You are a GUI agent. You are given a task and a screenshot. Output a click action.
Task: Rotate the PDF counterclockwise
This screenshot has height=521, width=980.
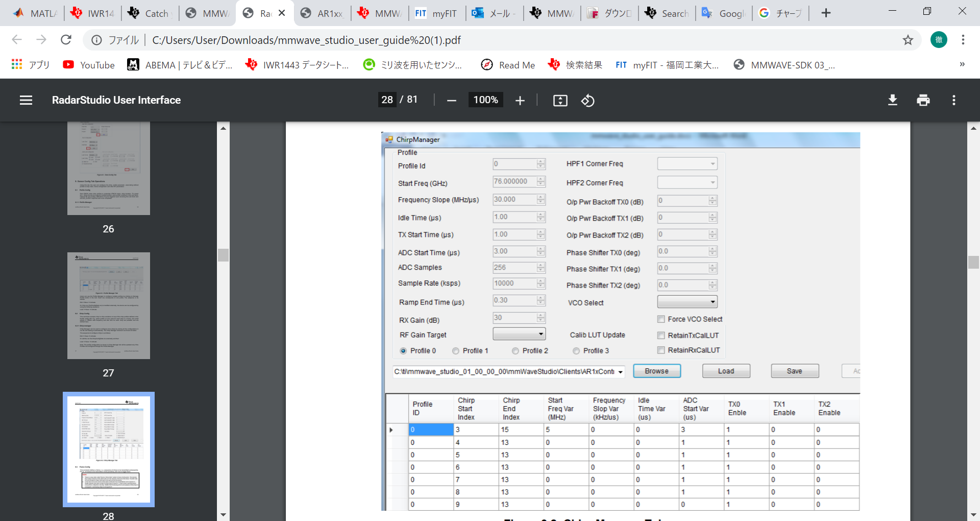click(587, 101)
